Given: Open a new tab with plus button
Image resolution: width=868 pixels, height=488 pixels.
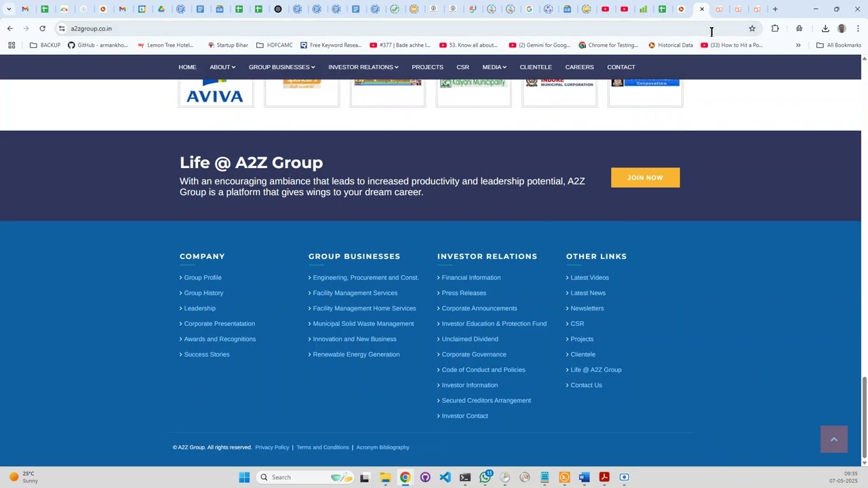Looking at the screenshot, I should pos(775,9).
